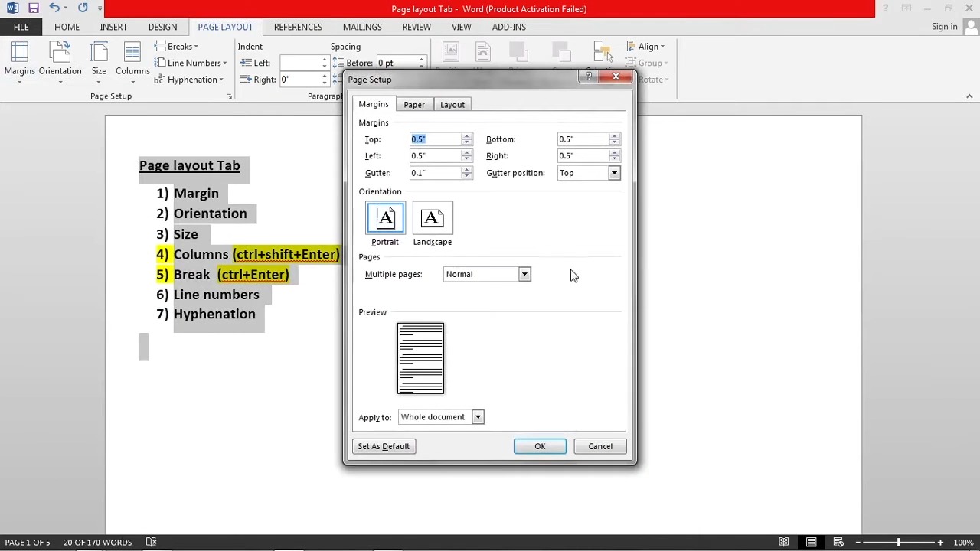Click the proofing icon in status bar
The height and width of the screenshot is (551, 980).
[x=152, y=542]
